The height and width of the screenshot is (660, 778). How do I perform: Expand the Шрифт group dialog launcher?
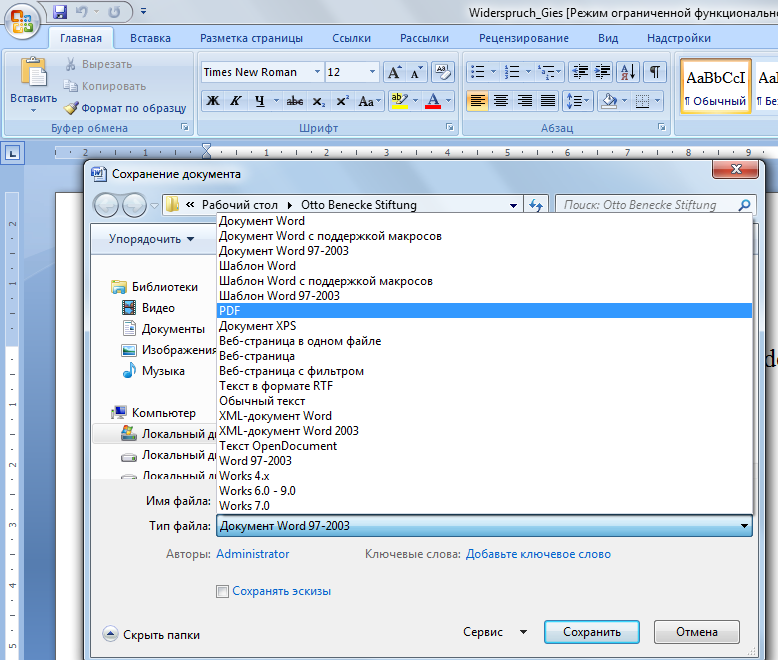tap(450, 128)
